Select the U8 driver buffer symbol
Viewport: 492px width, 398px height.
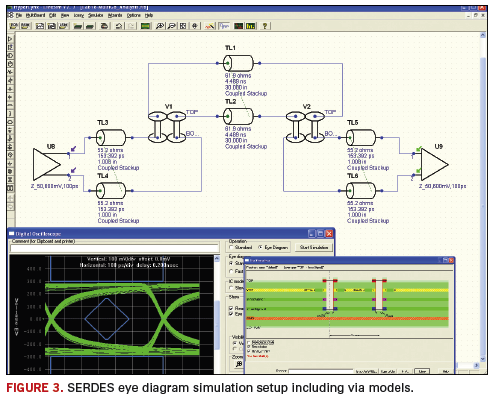[x=47, y=165]
